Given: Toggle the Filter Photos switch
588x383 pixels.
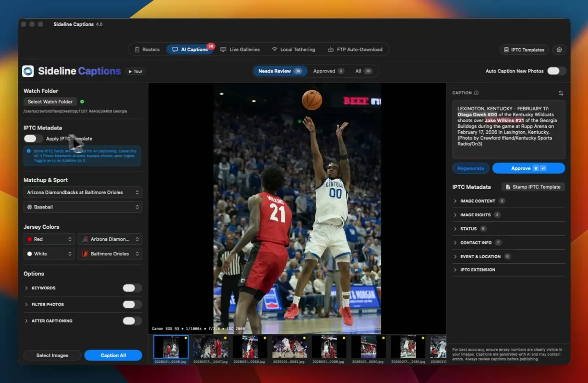Looking at the screenshot, I should coord(132,304).
